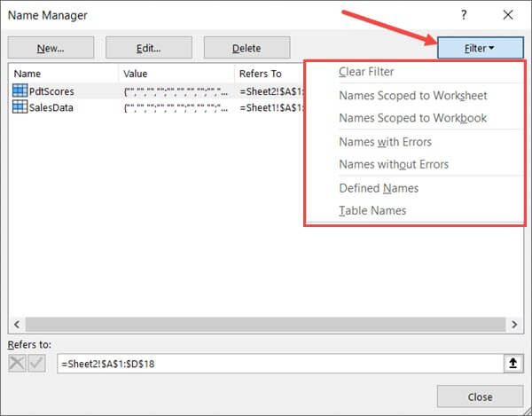The image size is (532, 416).
Task: Click the collapse dialog arrow icon
Action: point(512,363)
